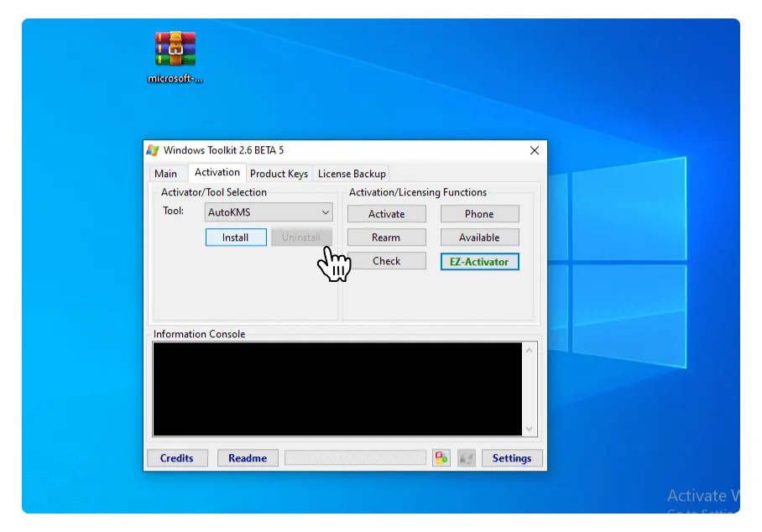This screenshot has width=762, height=532.
Task: Click the Available button
Action: [480, 237]
